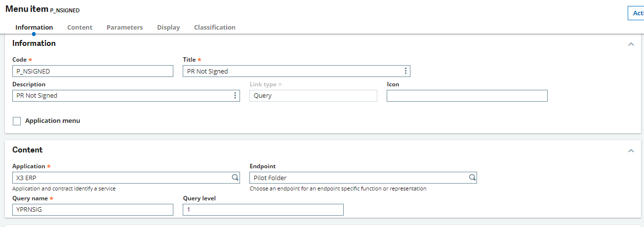The width and height of the screenshot is (644, 227).
Task: Open the Parameters tab
Action: 124,27
